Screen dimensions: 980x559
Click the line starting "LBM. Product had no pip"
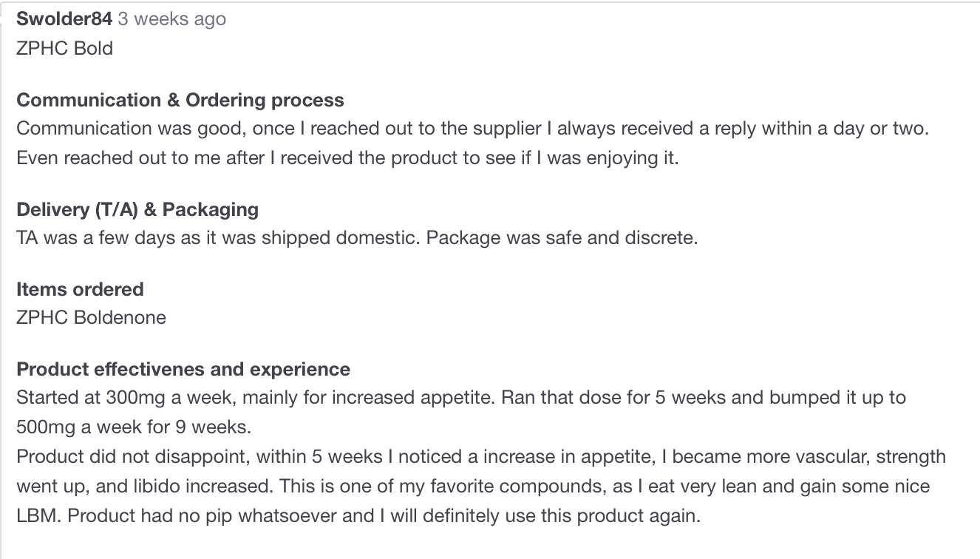point(358,515)
